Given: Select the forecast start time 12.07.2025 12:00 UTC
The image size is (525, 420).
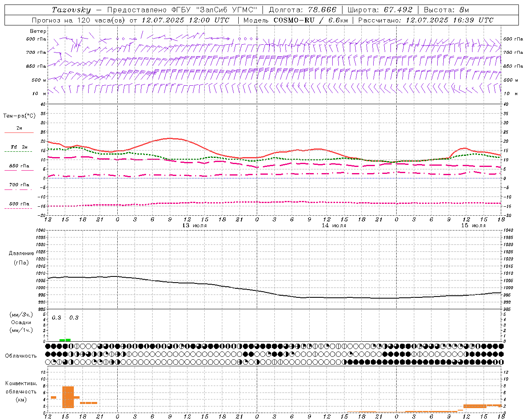Looking at the screenshot, I should point(185,20).
